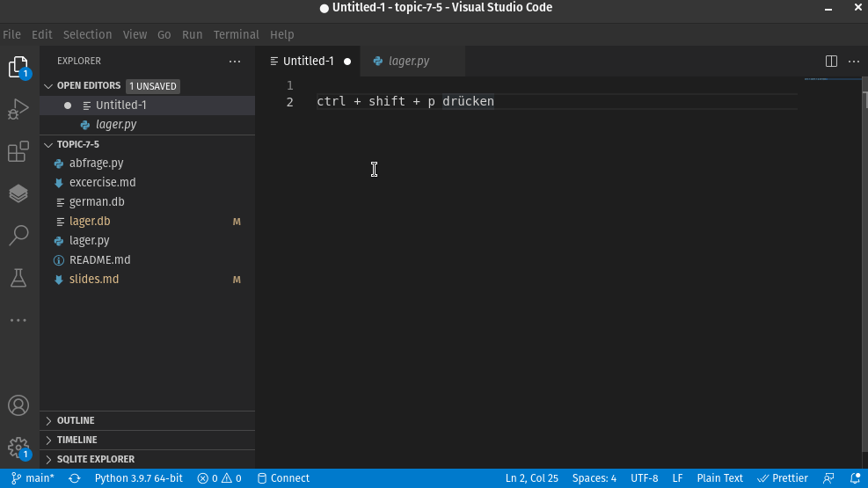Viewport: 868px width, 488px height.
Task: Click the info icon of README.md
Action: coord(59,260)
